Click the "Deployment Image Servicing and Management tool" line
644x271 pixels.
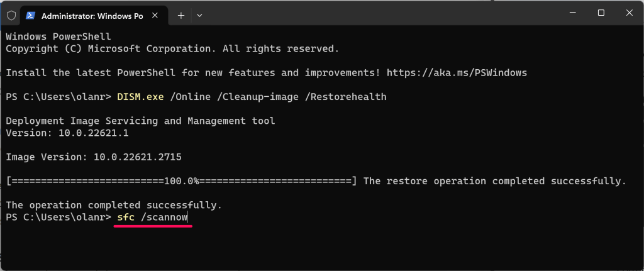140,121
